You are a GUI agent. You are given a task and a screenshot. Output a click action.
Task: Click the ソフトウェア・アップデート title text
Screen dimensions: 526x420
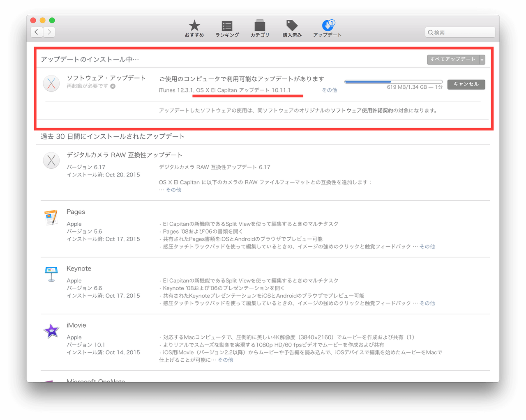(x=106, y=78)
